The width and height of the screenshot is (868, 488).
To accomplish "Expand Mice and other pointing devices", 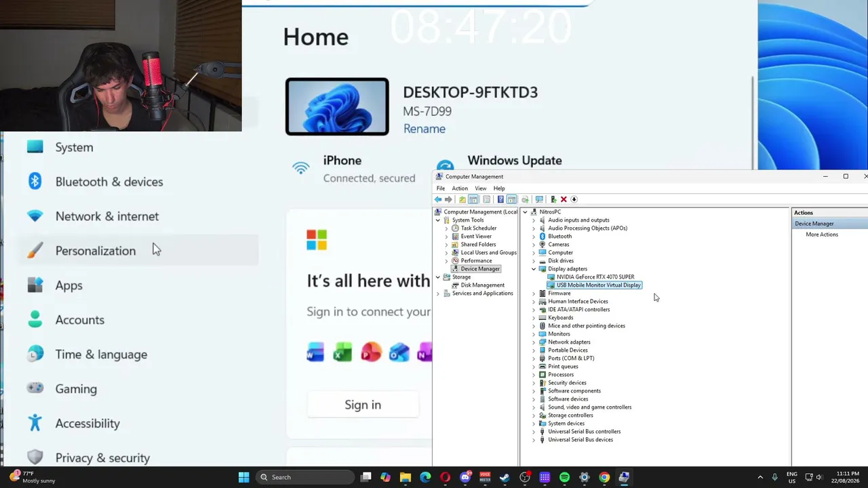I will coord(534,326).
